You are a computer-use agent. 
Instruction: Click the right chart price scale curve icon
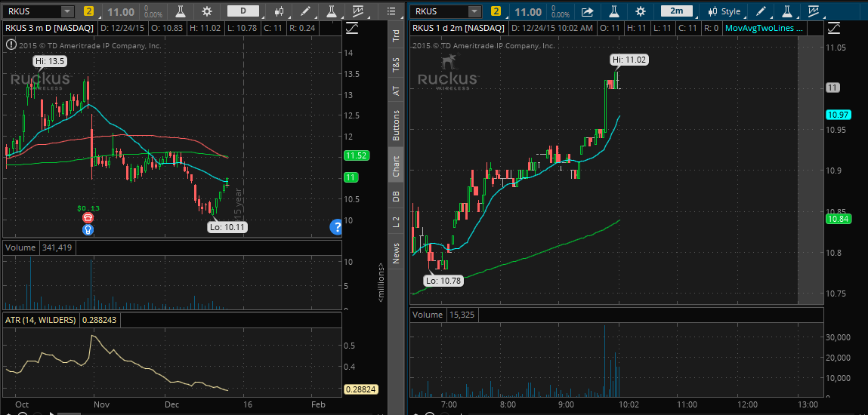point(834,28)
